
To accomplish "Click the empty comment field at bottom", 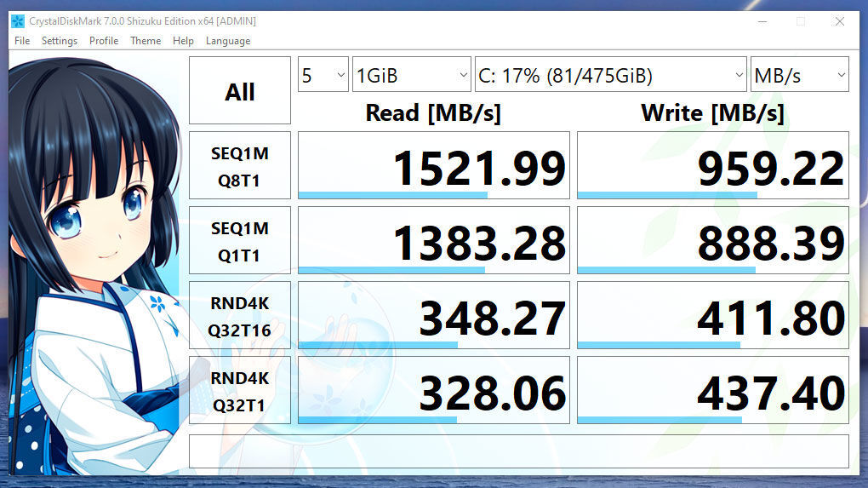I will pyautogui.click(x=519, y=451).
